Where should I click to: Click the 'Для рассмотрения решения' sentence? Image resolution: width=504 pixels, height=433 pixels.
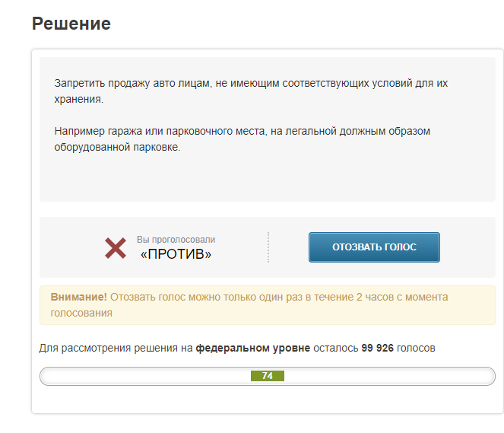tap(237, 348)
